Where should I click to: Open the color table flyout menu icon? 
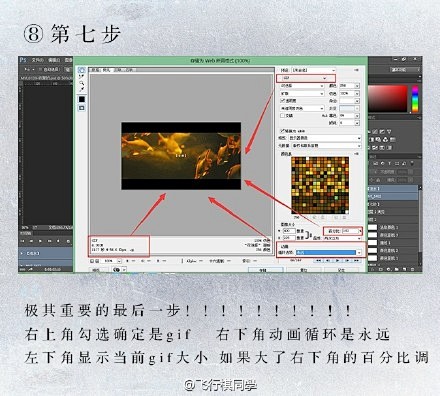[356, 154]
